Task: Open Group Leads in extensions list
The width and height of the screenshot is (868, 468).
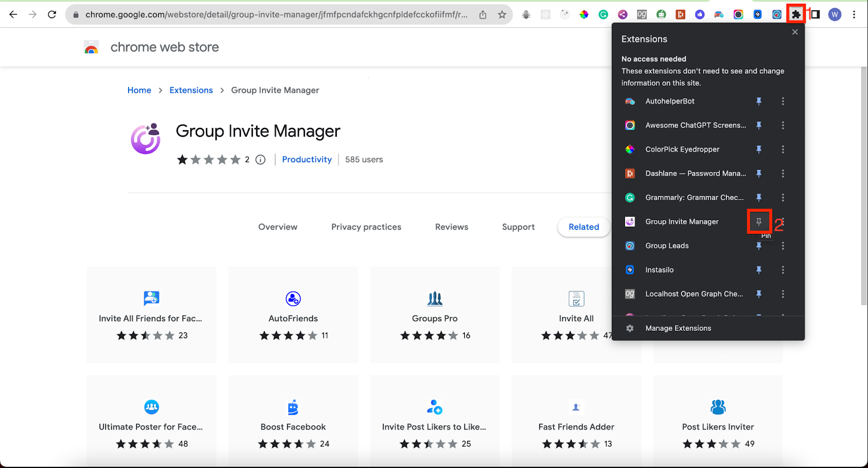Action: [x=667, y=246]
